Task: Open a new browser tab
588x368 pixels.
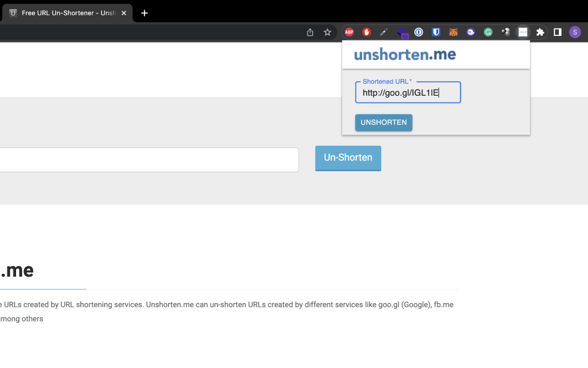Action: 144,13
